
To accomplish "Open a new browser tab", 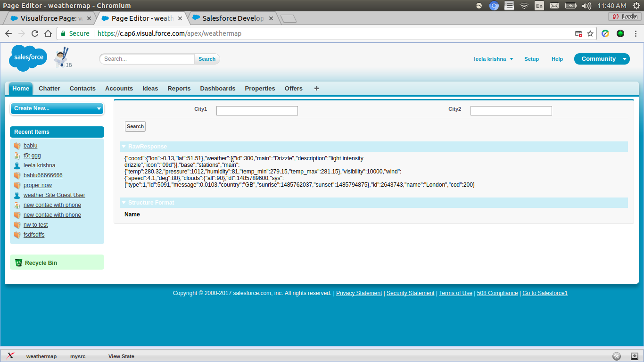I will (289, 18).
